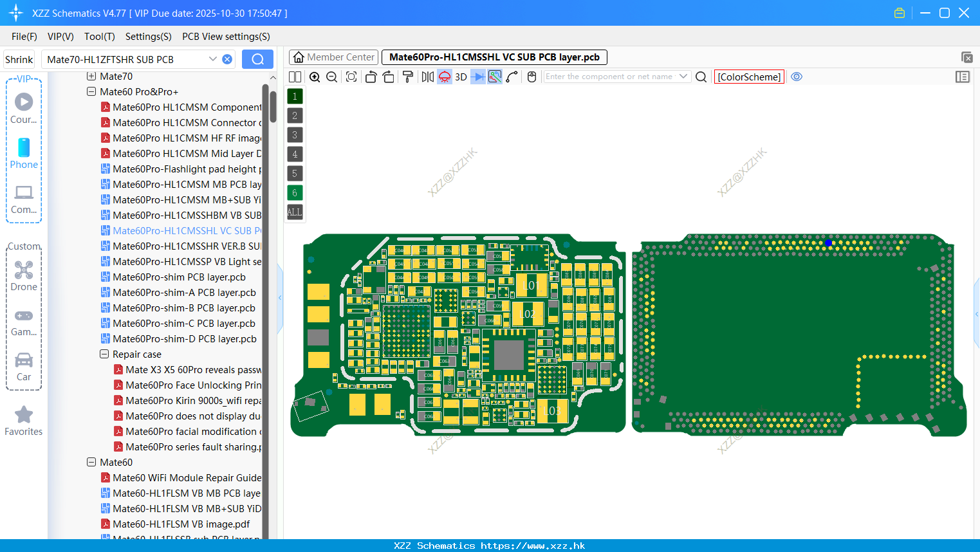Switch to 3D view
The image size is (980, 552).
[x=461, y=77]
